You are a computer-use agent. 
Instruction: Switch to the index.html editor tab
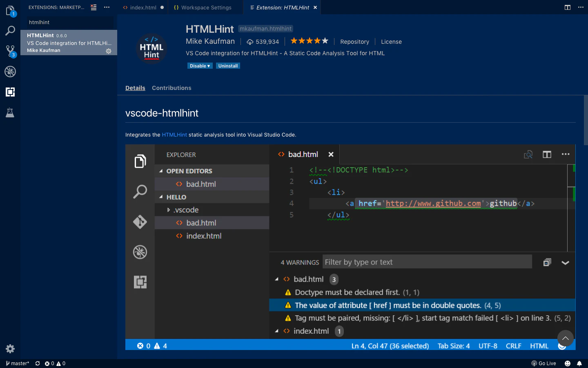pyautogui.click(x=143, y=7)
